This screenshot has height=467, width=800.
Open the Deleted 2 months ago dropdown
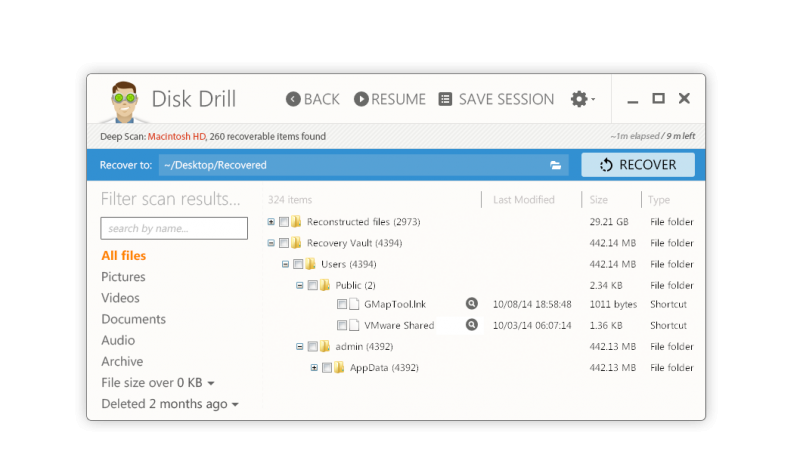(170, 404)
